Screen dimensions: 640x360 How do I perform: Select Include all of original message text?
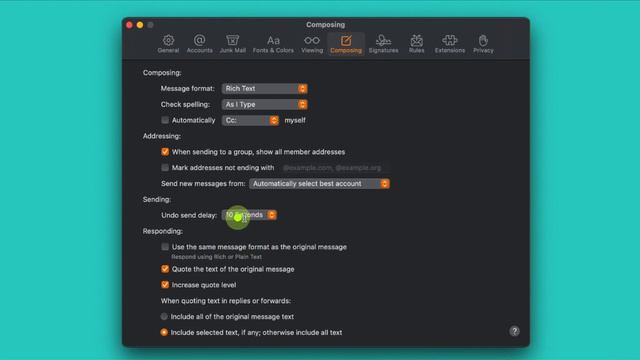pyautogui.click(x=164, y=317)
